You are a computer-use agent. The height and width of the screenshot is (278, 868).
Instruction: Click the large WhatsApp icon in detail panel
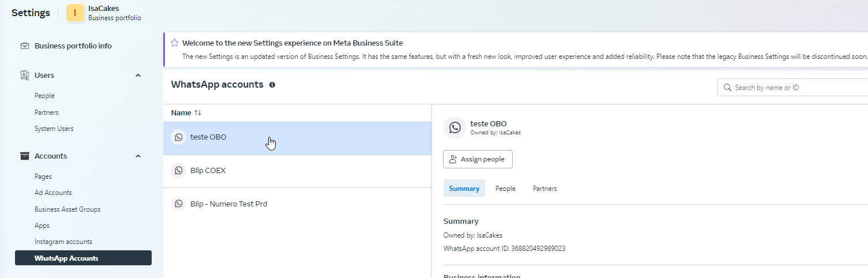(x=455, y=127)
